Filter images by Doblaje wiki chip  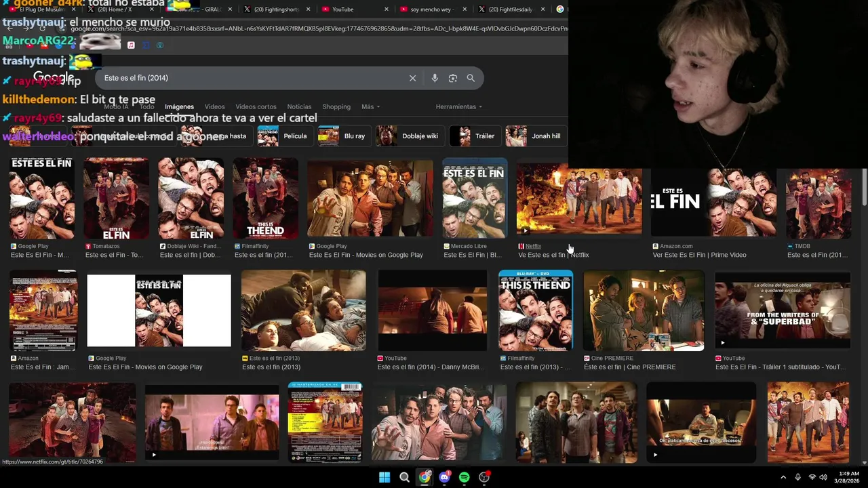410,136
